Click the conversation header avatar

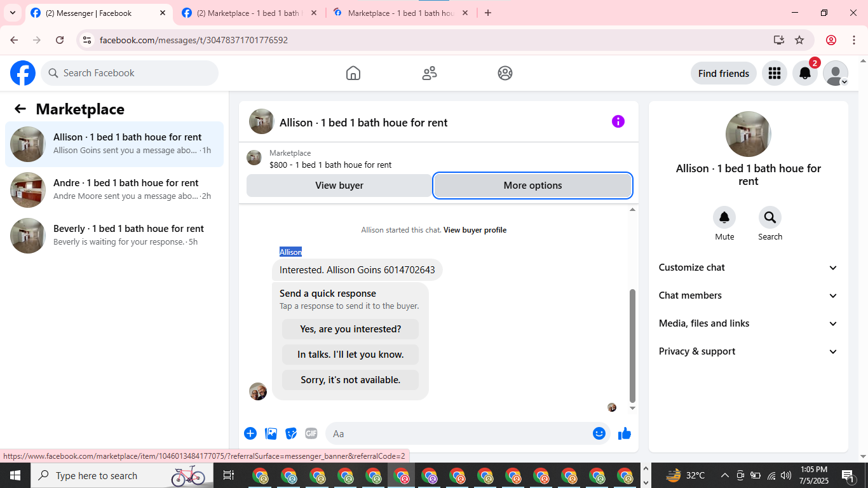click(x=262, y=121)
